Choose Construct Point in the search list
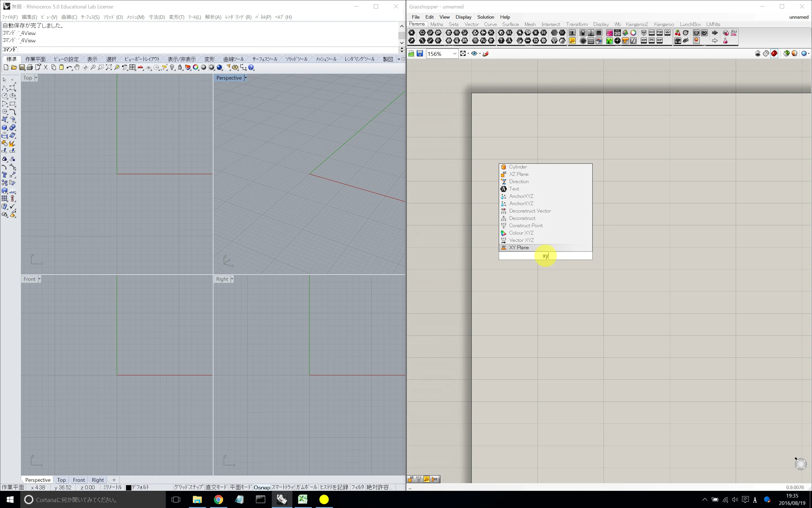Viewport: 812px width, 508px height. point(546,225)
